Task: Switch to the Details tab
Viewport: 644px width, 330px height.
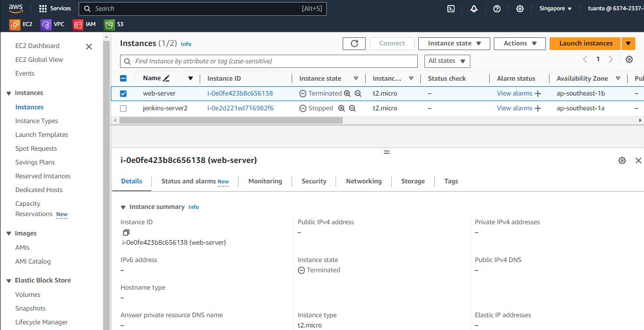Action: (x=131, y=181)
